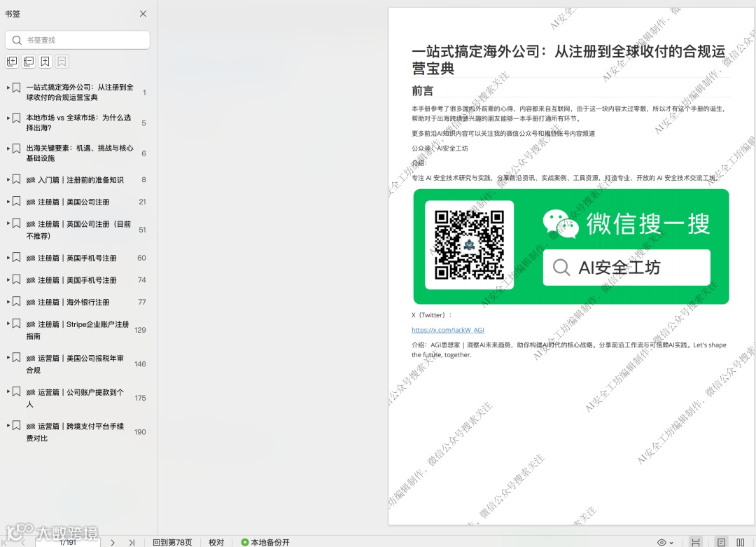Expand bookmark 一站式搞定海外公司

pyautogui.click(x=8, y=88)
